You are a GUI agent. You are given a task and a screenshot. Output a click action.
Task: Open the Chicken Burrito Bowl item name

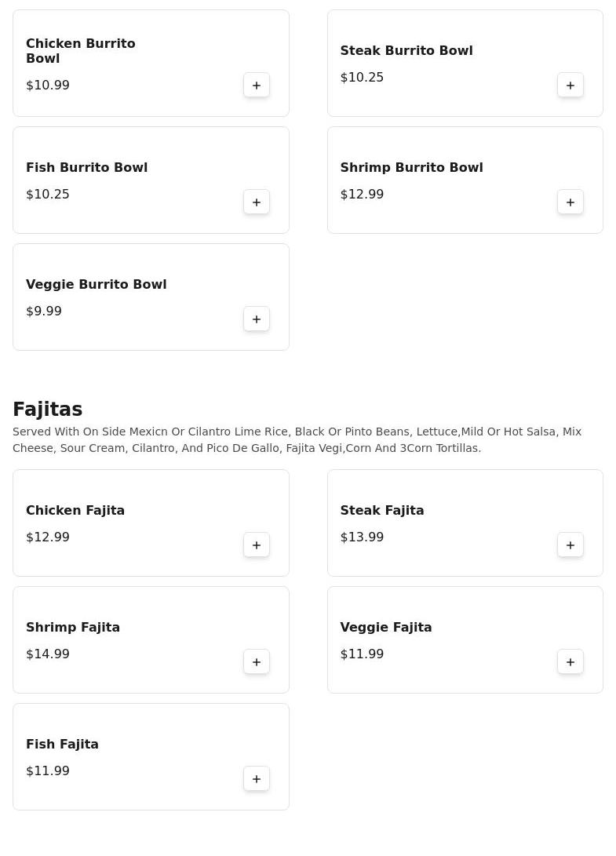pos(81,51)
